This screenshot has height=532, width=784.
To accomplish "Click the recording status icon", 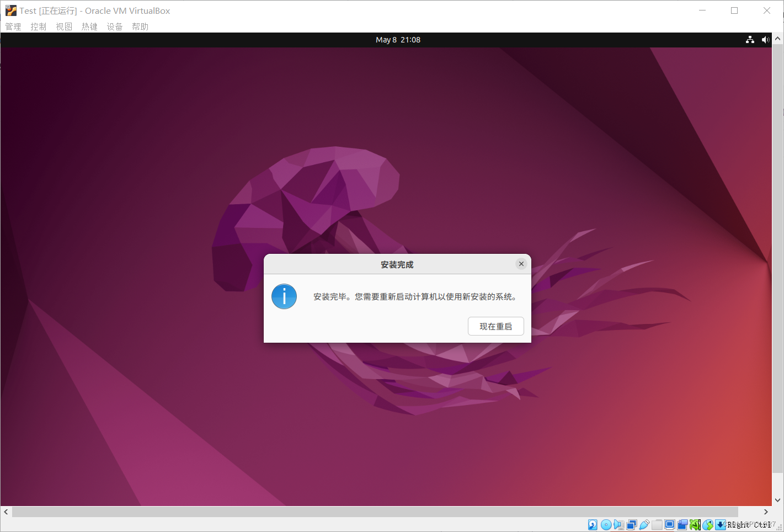I will (682, 525).
